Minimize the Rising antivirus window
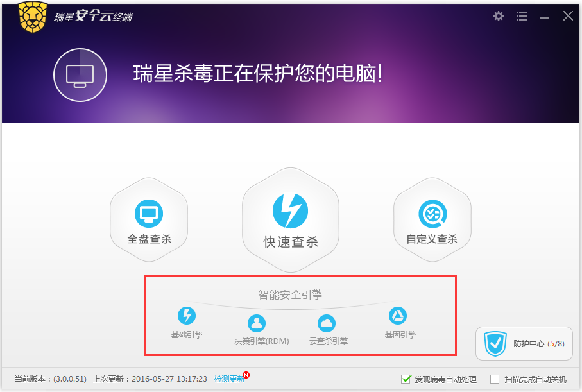This screenshot has height=392, width=582. tap(545, 17)
